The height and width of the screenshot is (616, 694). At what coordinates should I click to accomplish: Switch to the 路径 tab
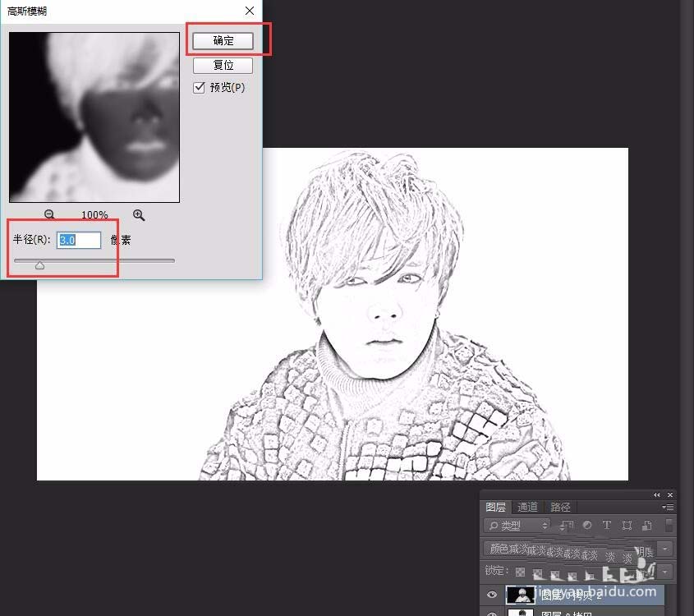click(560, 507)
